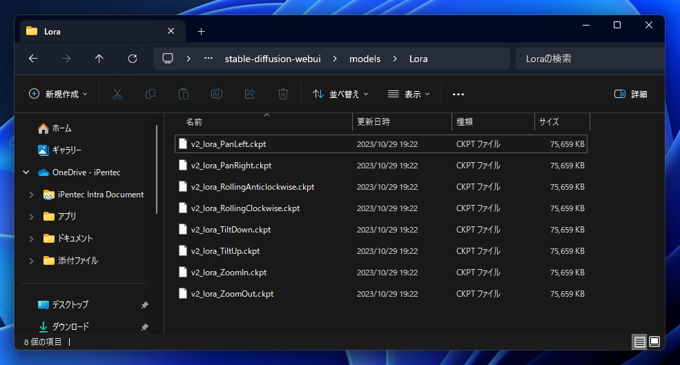680x365 pixels.
Task: Expand iPentec Intra Document folder chevron
Action: (31, 195)
